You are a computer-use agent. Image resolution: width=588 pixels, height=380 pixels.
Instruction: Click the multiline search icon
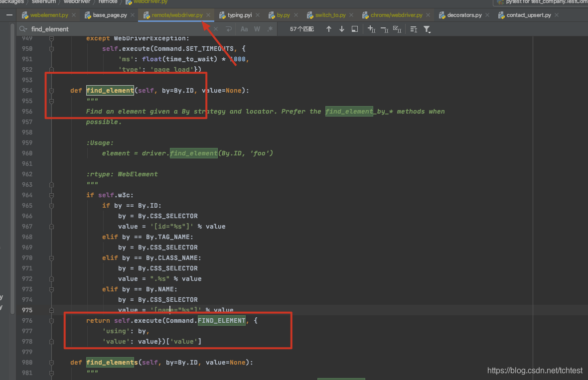tap(414, 28)
